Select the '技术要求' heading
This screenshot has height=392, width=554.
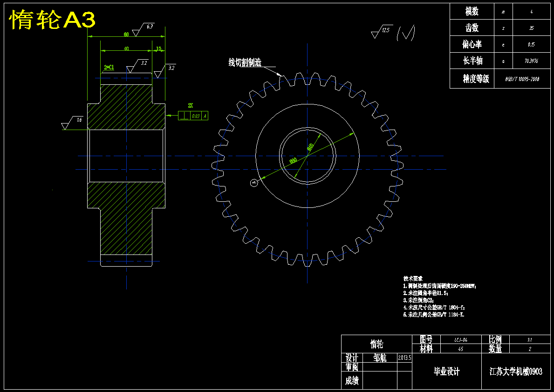[413, 279]
